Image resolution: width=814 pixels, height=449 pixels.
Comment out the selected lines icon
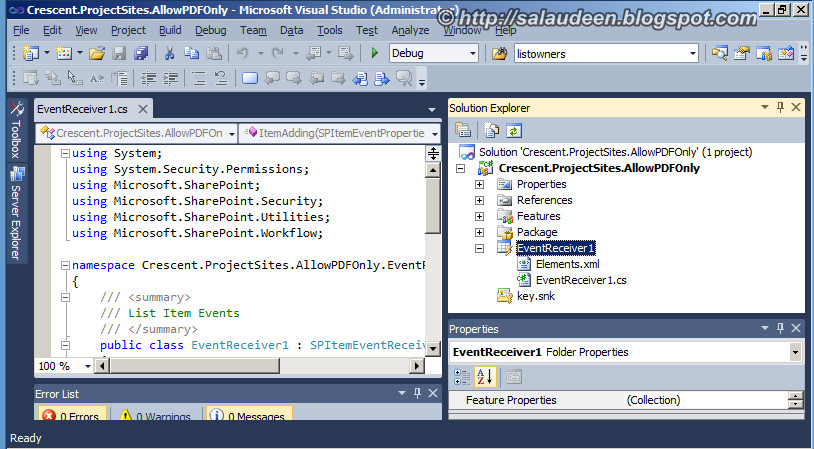click(199, 78)
